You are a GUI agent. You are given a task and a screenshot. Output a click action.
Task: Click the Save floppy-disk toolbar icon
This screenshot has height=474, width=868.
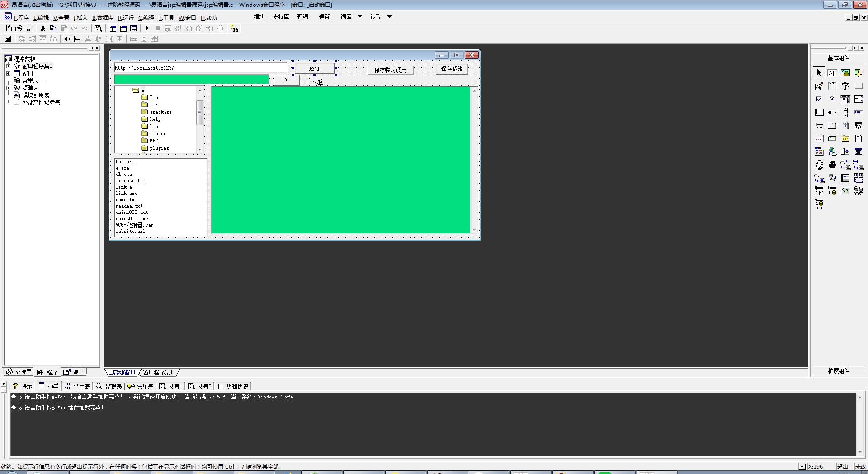[29, 28]
